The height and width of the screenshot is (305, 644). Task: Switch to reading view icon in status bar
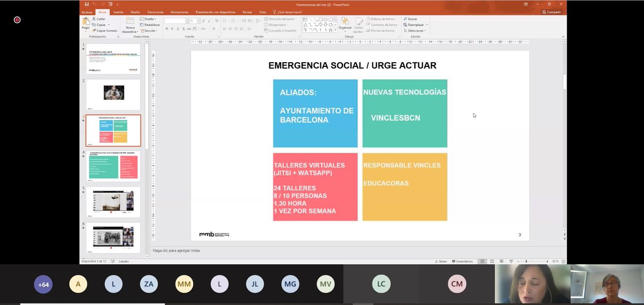pyautogui.click(x=502, y=262)
